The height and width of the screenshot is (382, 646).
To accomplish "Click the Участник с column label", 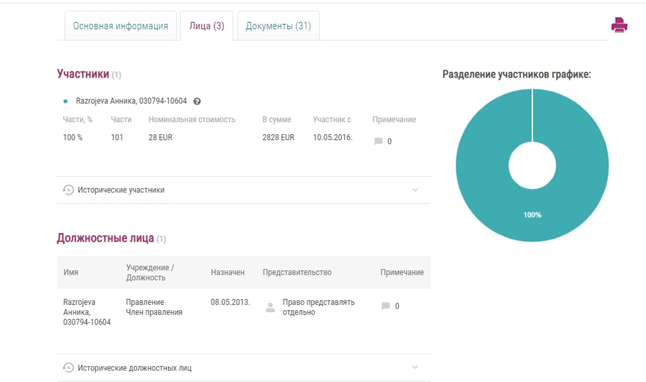I will tap(332, 120).
